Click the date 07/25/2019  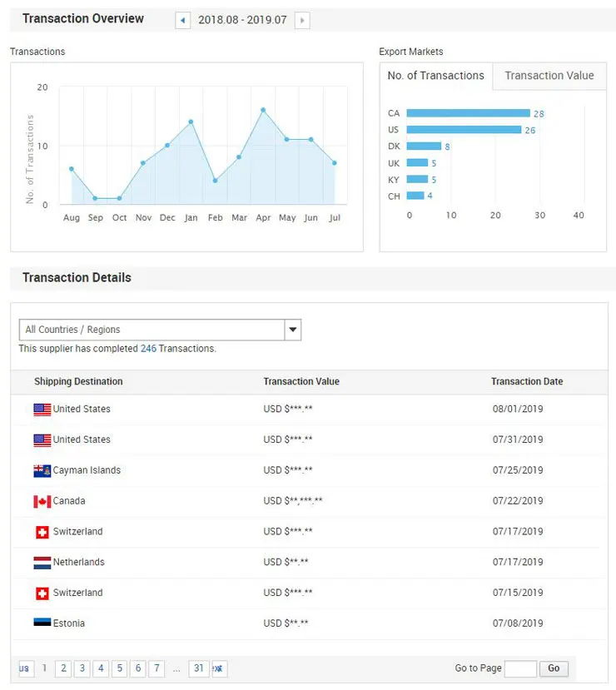point(518,470)
